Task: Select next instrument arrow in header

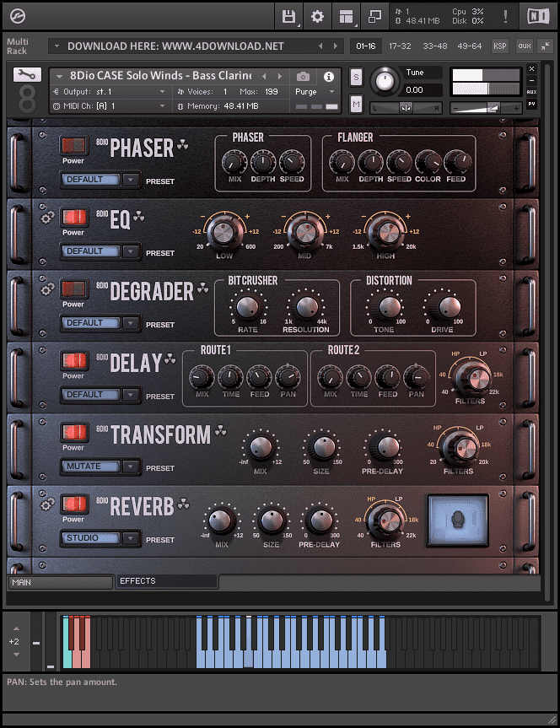Action: [279, 76]
